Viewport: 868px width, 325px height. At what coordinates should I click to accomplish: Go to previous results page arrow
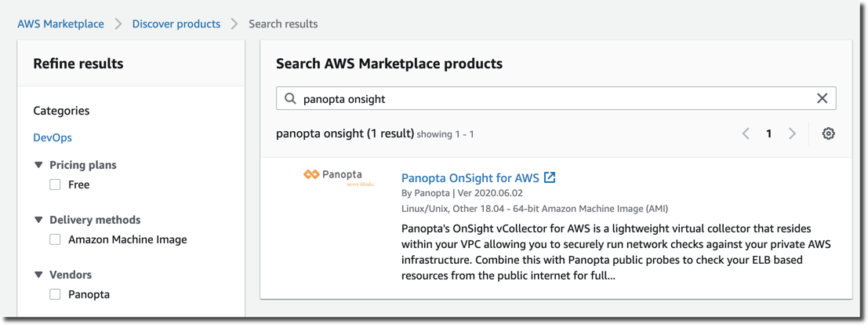pos(746,133)
